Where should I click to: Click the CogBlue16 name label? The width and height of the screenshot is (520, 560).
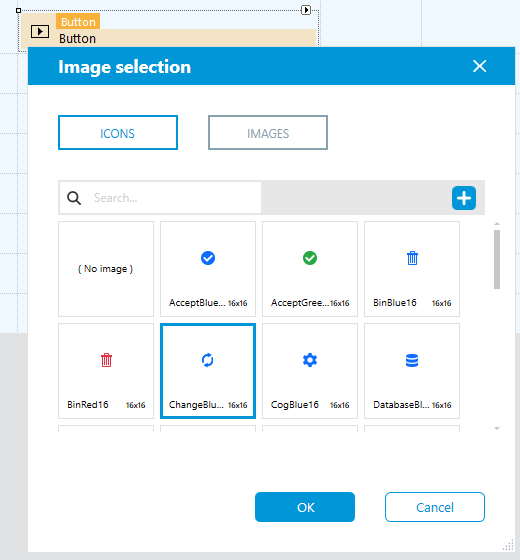point(295,405)
